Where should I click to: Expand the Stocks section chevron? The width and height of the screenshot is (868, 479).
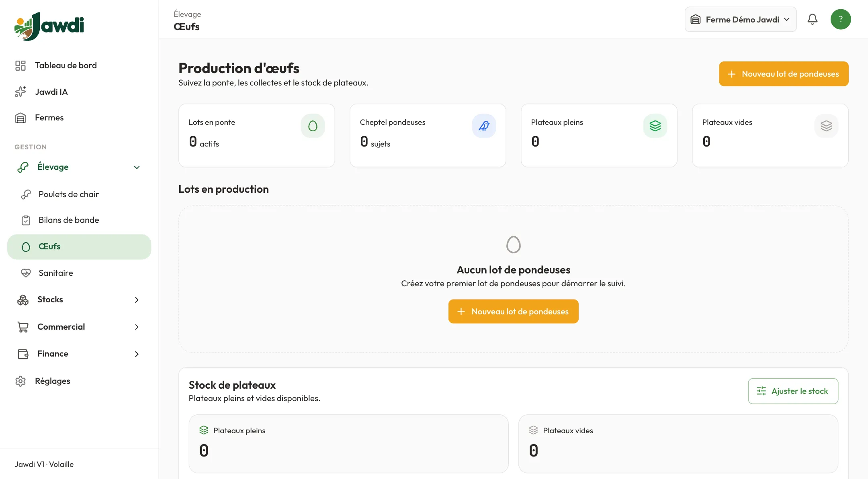[137, 300]
